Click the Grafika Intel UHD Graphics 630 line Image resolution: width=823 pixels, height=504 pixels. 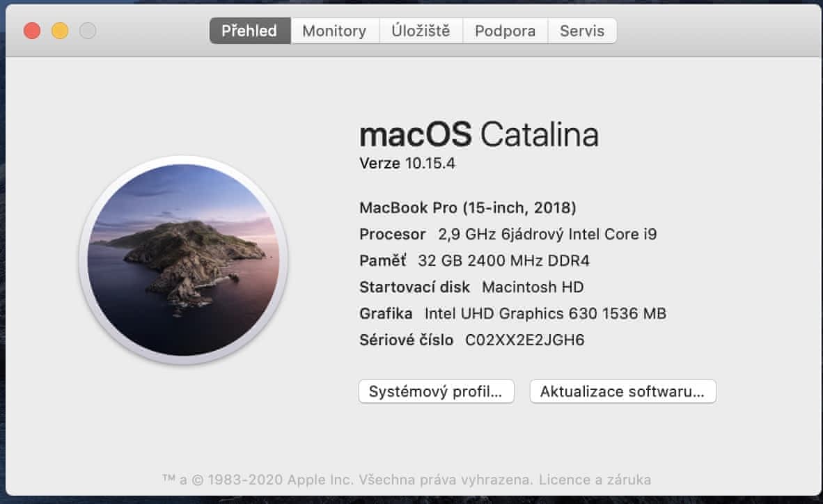512,313
